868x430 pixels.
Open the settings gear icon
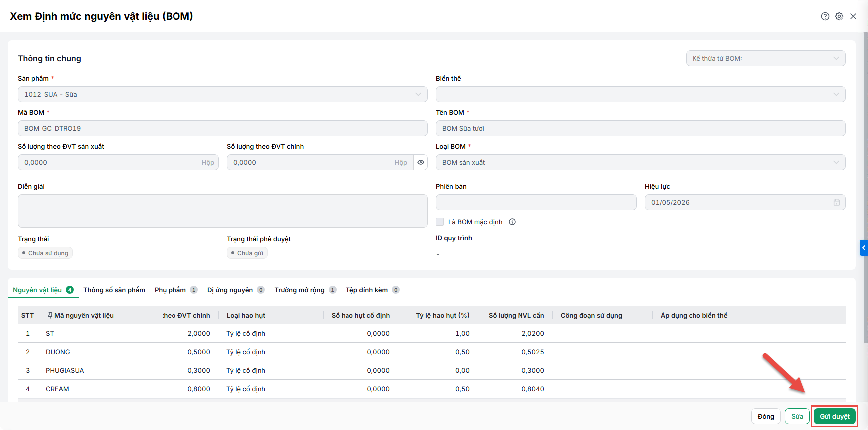point(839,16)
